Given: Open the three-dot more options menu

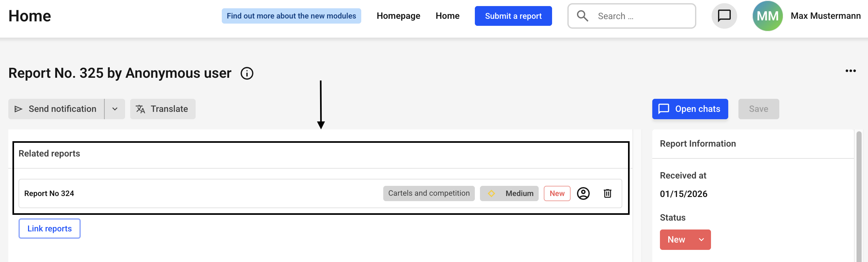Looking at the screenshot, I should coord(850,71).
